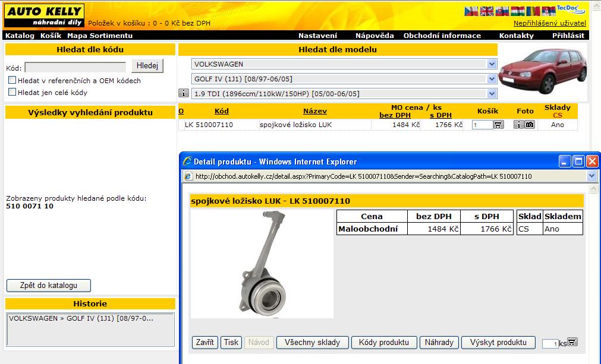This screenshot has height=364, width=601.
Task: Click the Internet Explorer icon in popup title bar
Action: [x=187, y=162]
